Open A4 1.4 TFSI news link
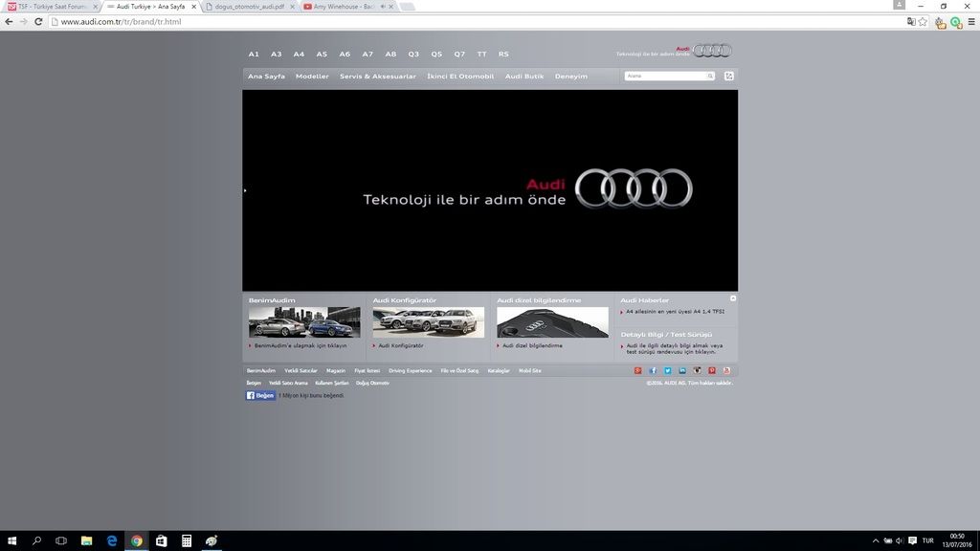The image size is (980, 551). [x=675, y=311]
